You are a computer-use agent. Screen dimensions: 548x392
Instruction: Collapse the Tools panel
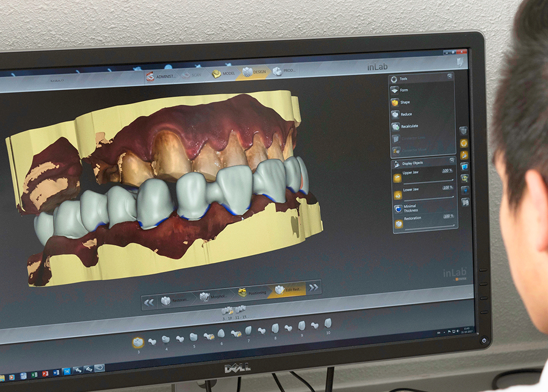tap(449, 77)
